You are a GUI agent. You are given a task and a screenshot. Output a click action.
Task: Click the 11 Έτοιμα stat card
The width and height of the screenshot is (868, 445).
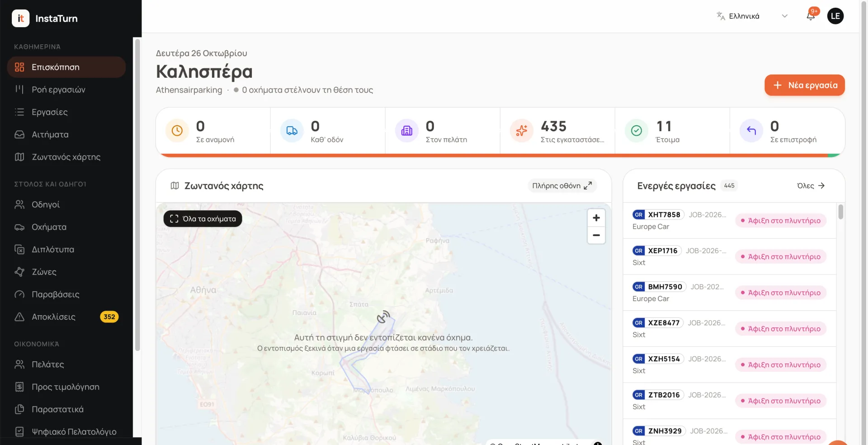point(672,131)
